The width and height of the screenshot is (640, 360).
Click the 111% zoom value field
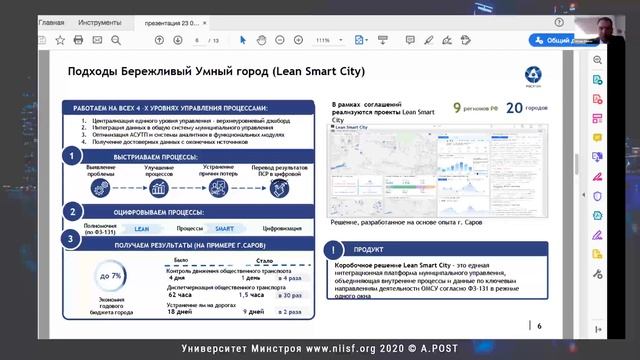pos(323,40)
